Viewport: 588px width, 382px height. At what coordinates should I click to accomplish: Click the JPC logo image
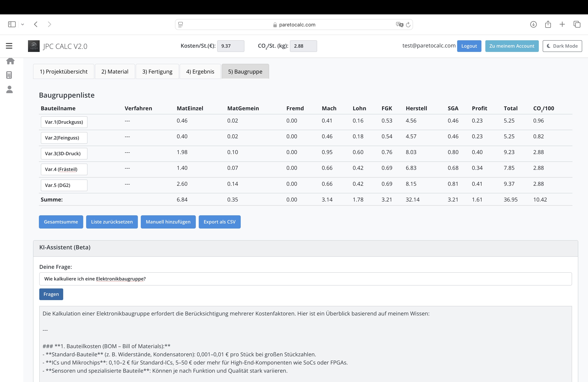34,46
